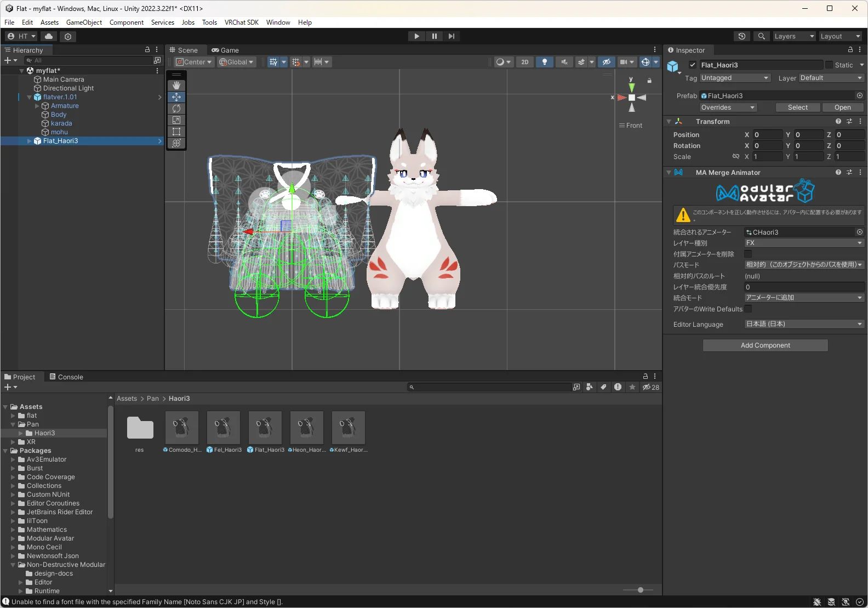Screen dimensions: 868x608
Task: Check アバターのWrite Defaults checkbox
Action: point(748,309)
